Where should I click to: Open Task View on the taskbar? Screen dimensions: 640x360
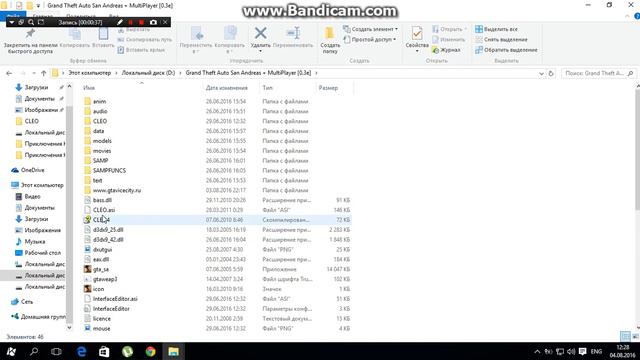(56, 351)
